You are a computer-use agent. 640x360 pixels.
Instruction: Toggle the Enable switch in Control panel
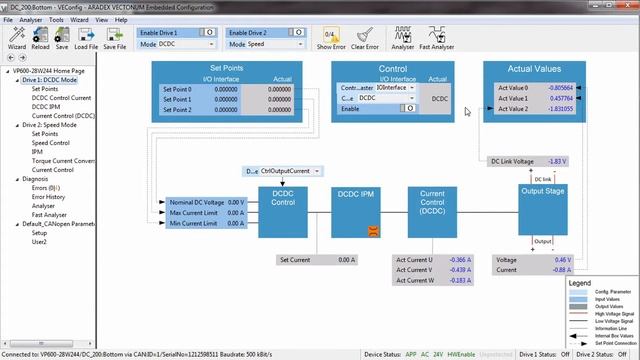(x=408, y=108)
